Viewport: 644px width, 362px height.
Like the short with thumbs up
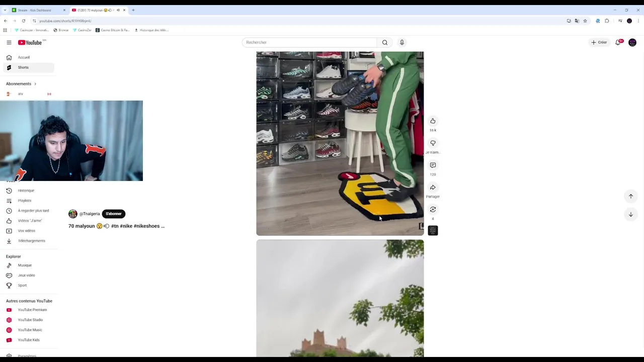point(433,121)
